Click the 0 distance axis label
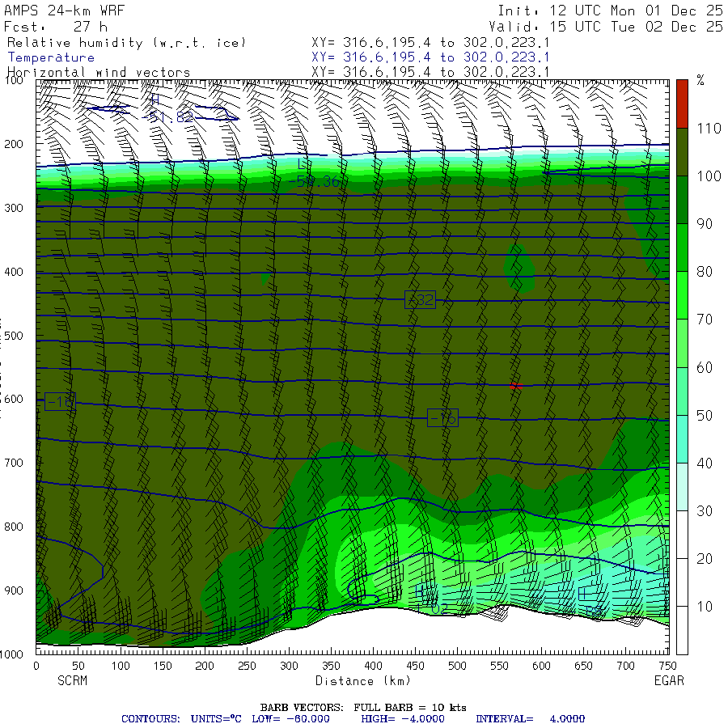Viewport: 728px width, 728px height. click(36, 667)
